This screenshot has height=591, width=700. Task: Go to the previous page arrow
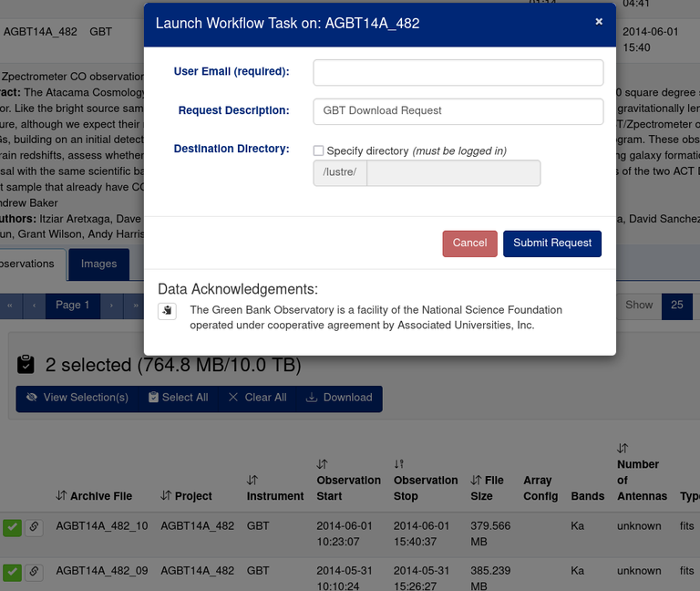point(35,306)
